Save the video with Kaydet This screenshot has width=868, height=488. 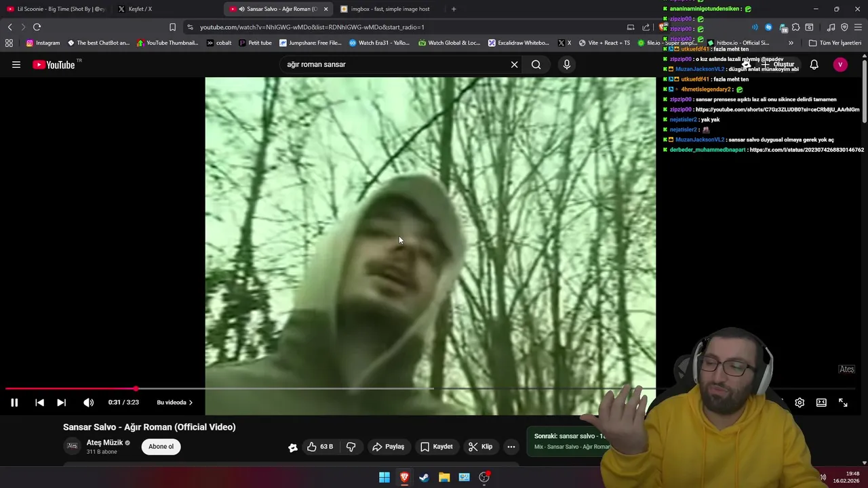pos(436,447)
